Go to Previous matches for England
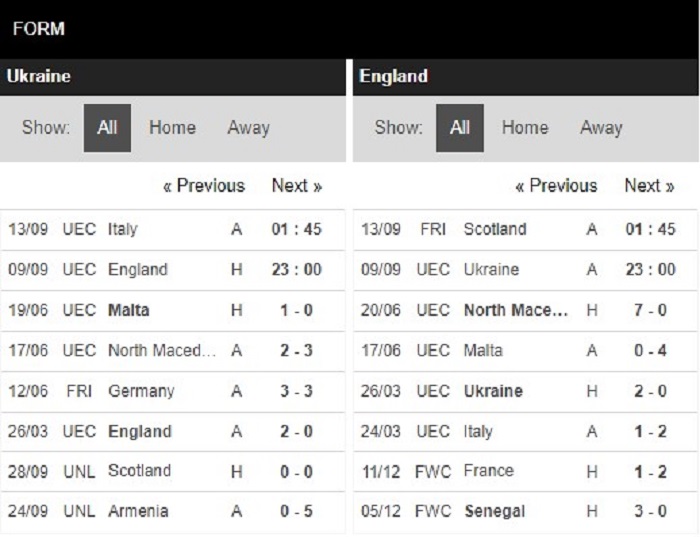Screen dimensions: 700x537 556,186
